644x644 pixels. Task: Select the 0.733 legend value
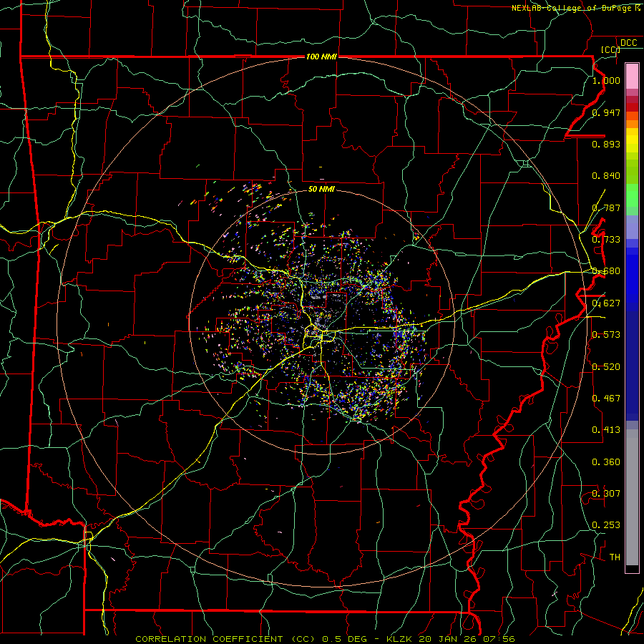[x=606, y=240]
